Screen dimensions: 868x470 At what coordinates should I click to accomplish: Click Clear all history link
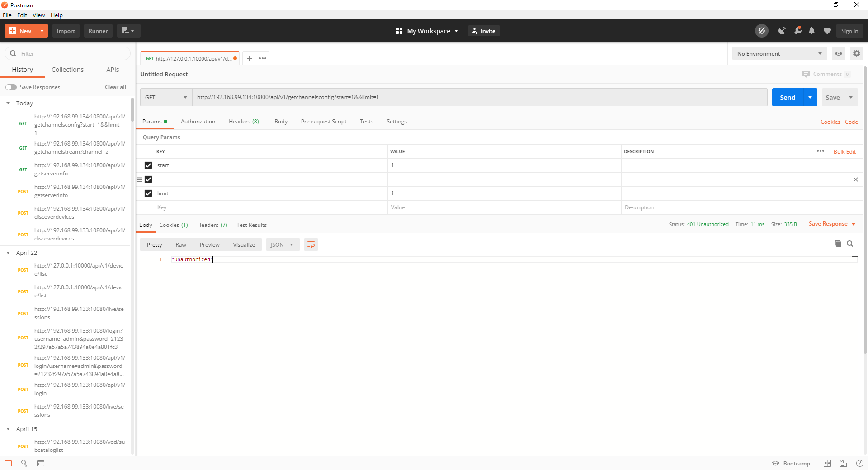click(x=115, y=87)
